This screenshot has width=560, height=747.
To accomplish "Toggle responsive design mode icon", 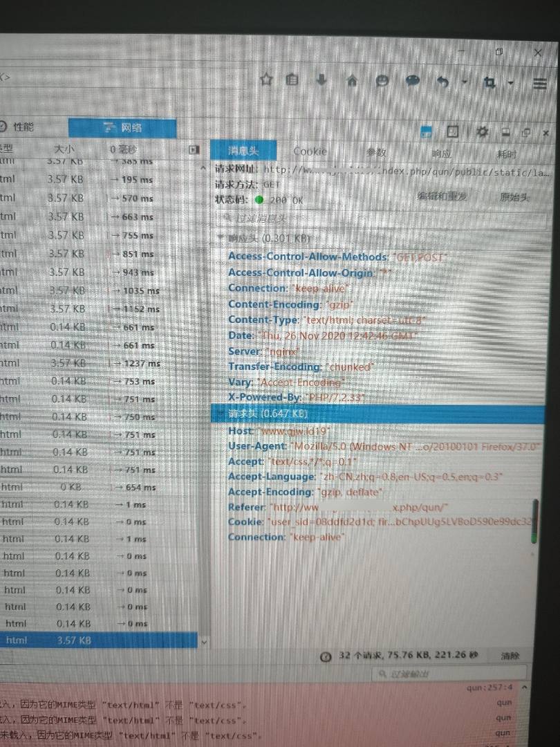I will pos(453,131).
